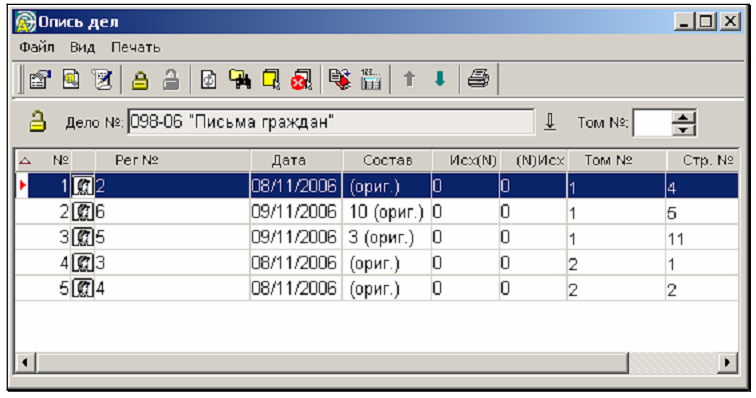756x398 pixels.
Task: Open the Печать menu
Action: [135, 47]
